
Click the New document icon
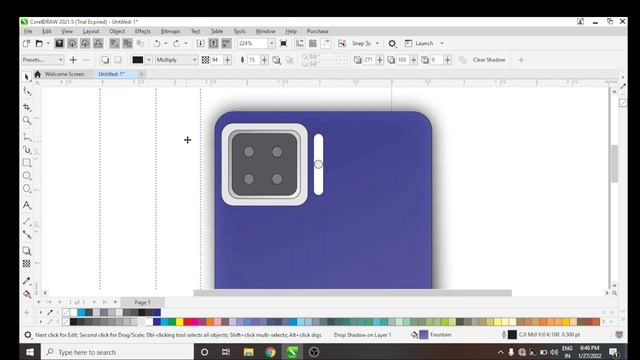point(27,43)
